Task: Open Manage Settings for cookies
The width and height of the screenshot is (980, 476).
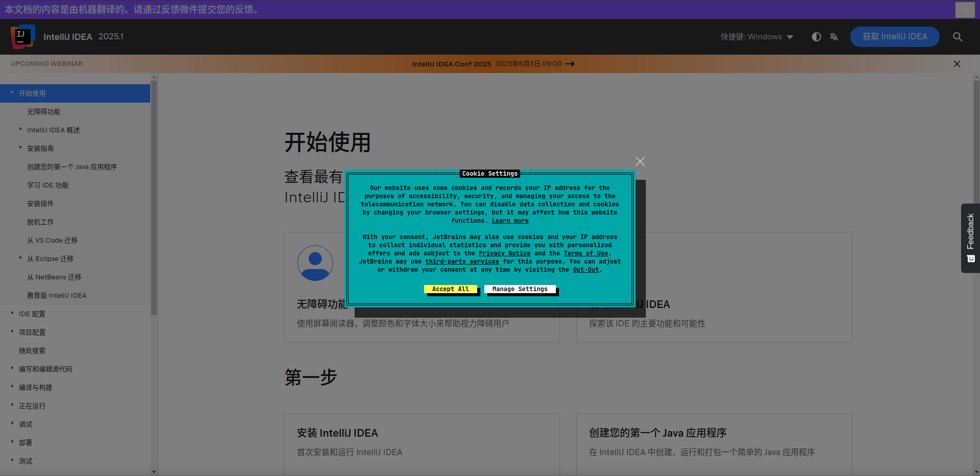Action: pos(520,289)
